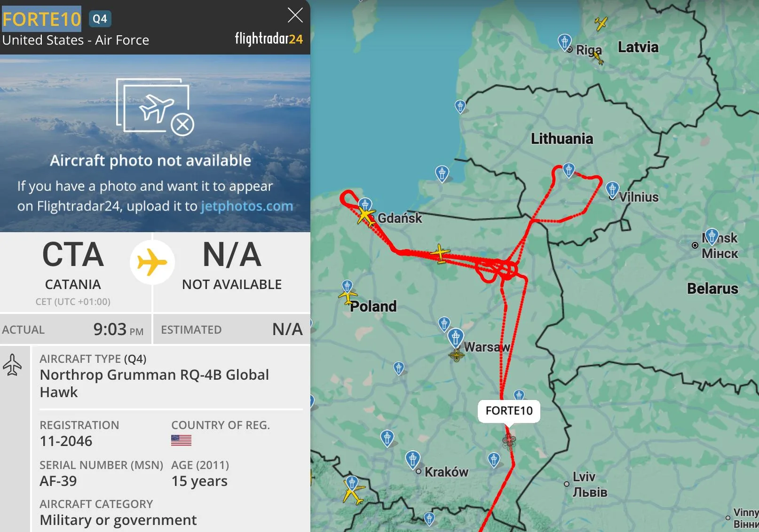Select the aircraft outline icon beside Aircraft Type
759x532 pixels.
(13, 365)
